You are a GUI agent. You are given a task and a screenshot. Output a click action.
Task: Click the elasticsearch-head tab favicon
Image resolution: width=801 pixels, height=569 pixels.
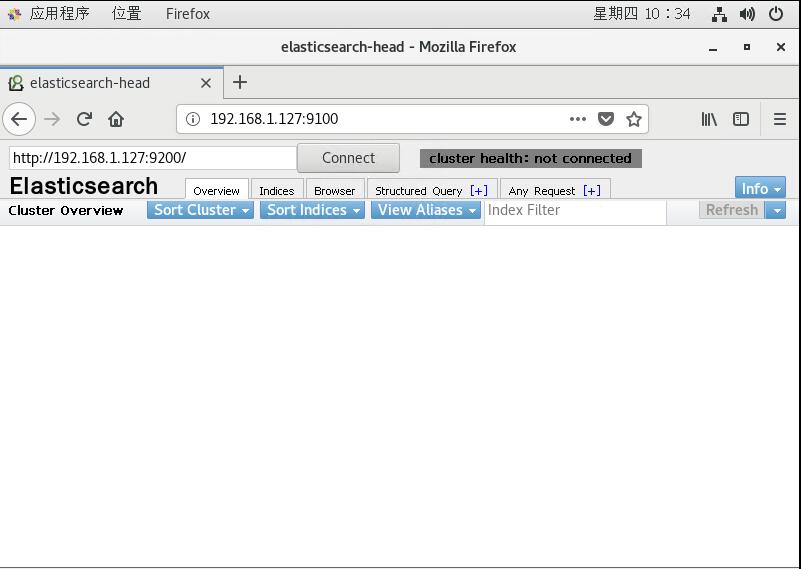point(16,83)
